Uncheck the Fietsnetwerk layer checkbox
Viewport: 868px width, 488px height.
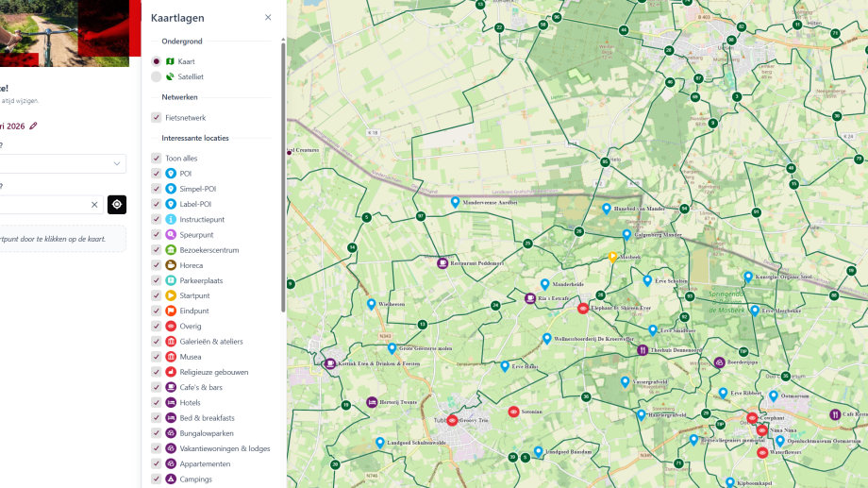point(157,118)
